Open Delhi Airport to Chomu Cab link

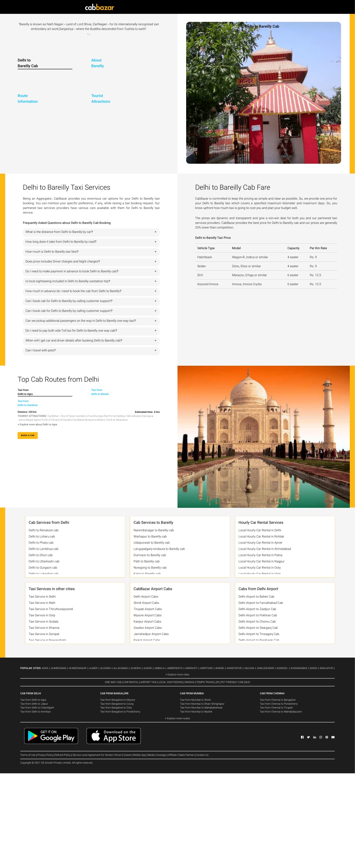tap(257, 622)
